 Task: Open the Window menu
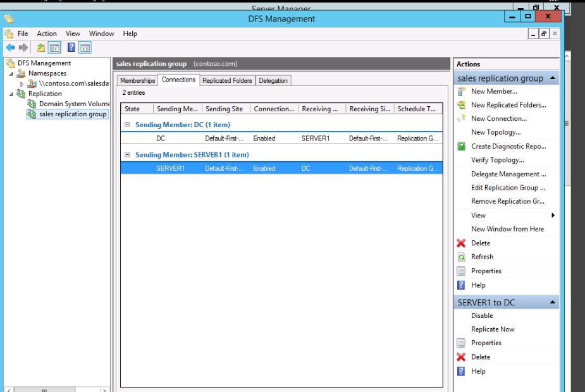(x=101, y=34)
